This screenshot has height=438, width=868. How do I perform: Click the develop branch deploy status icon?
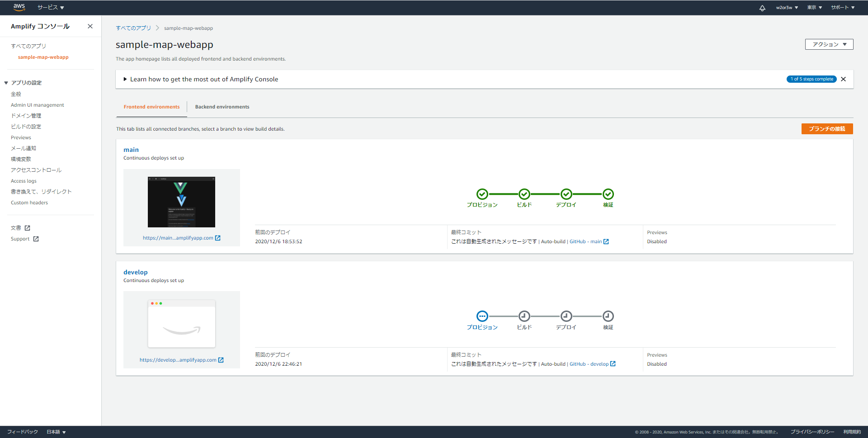point(566,316)
